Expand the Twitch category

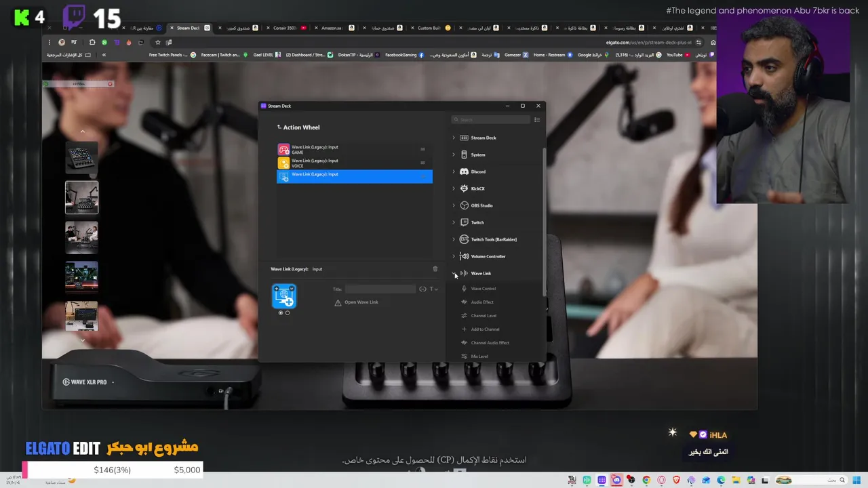454,222
